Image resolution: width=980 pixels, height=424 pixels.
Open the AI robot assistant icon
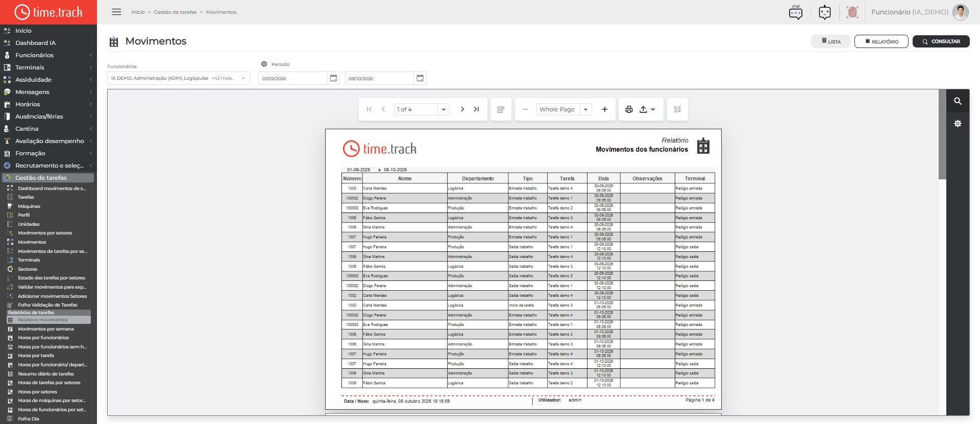[825, 12]
